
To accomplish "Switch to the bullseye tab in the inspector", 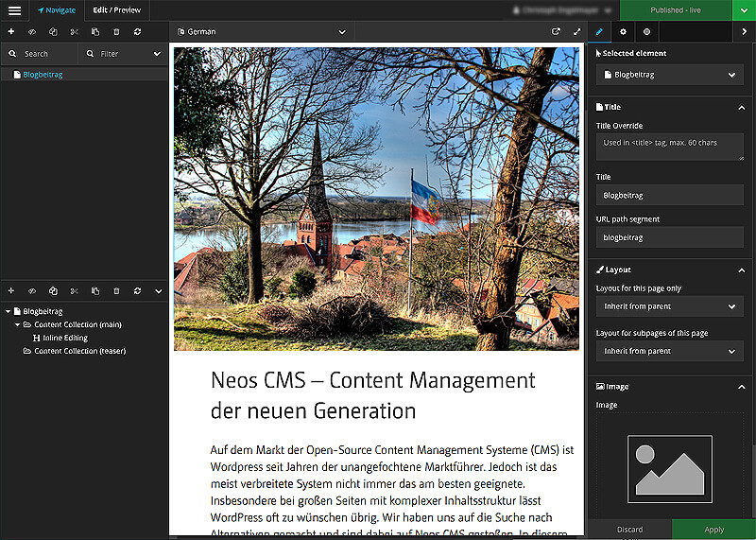I will [x=647, y=32].
